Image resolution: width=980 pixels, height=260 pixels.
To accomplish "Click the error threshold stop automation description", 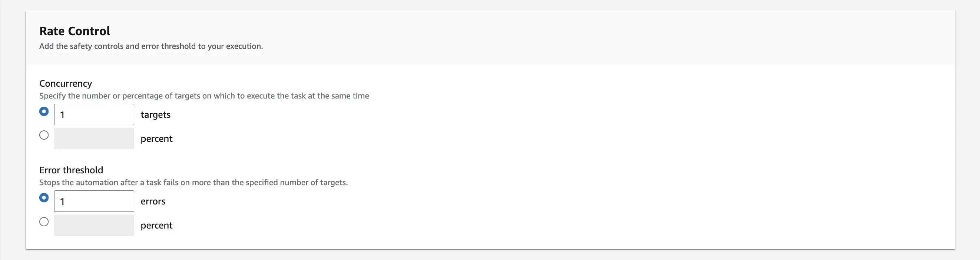I will pos(193,182).
